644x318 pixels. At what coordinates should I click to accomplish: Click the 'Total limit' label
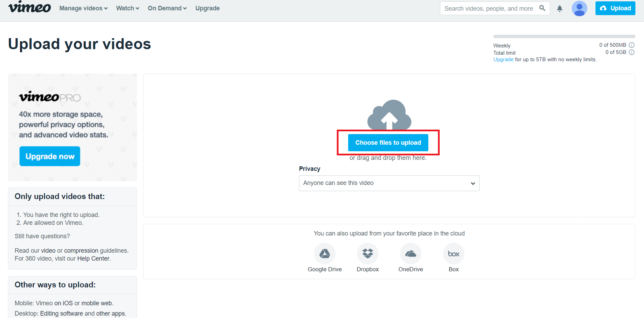tap(504, 53)
